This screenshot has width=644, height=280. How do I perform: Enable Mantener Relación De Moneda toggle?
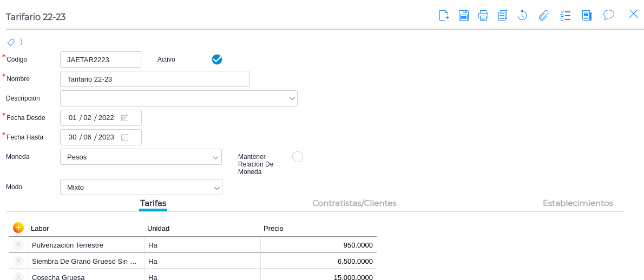298,157
